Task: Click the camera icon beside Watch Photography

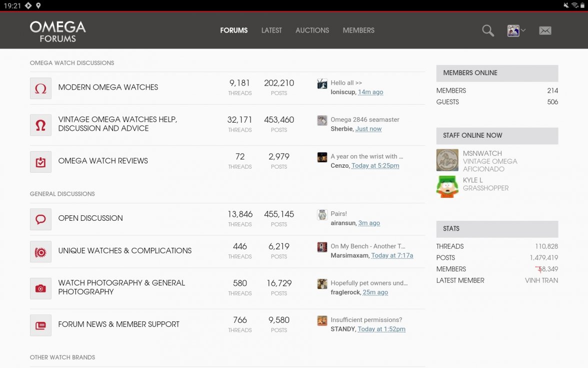Action: (40, 288)
